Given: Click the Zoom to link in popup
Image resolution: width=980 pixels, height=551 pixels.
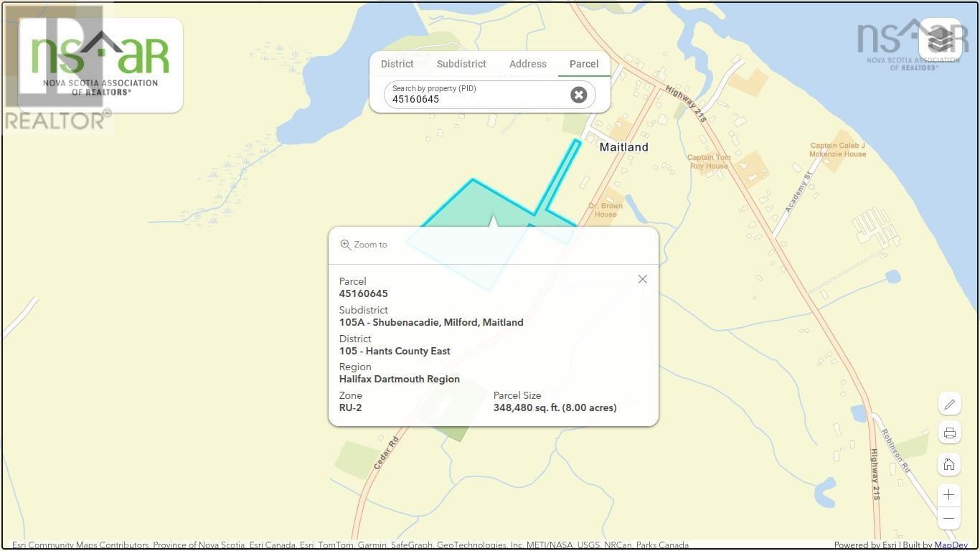Looking at the screenshot, I should tap(370, 244).
